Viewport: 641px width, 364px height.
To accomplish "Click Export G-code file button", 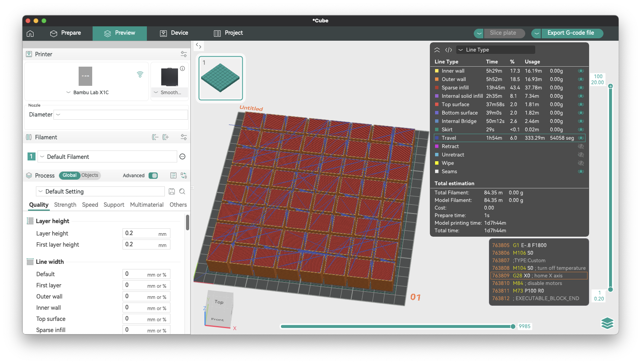I will tap(570, 33).
